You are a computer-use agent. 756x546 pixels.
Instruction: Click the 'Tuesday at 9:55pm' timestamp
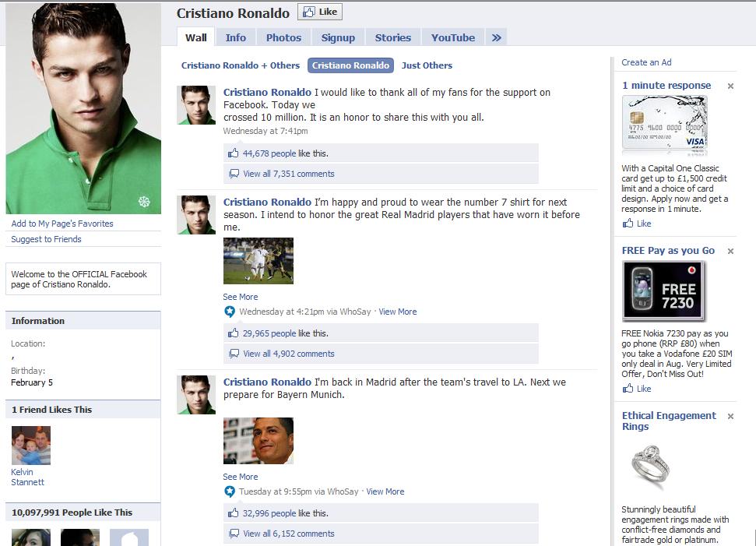(276, 491)
